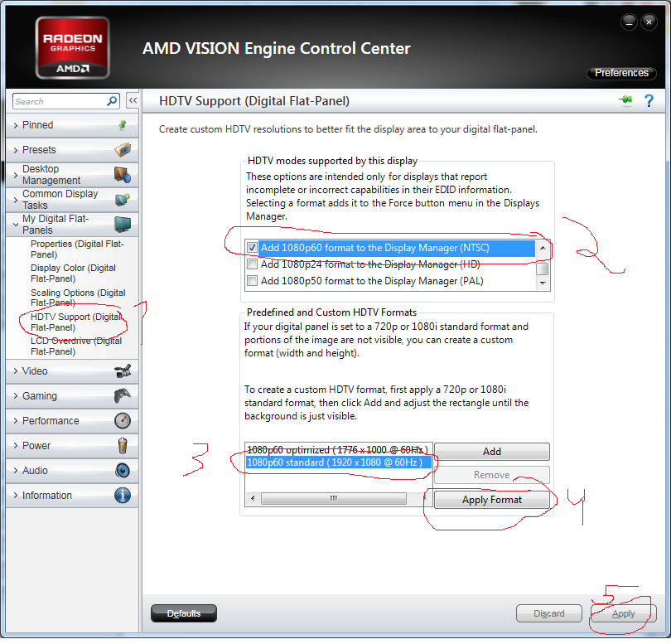Uncheck the 1080p60 NTSC format checkbox
The height and width of the screenshot is (644, 671).
point(252,248)
